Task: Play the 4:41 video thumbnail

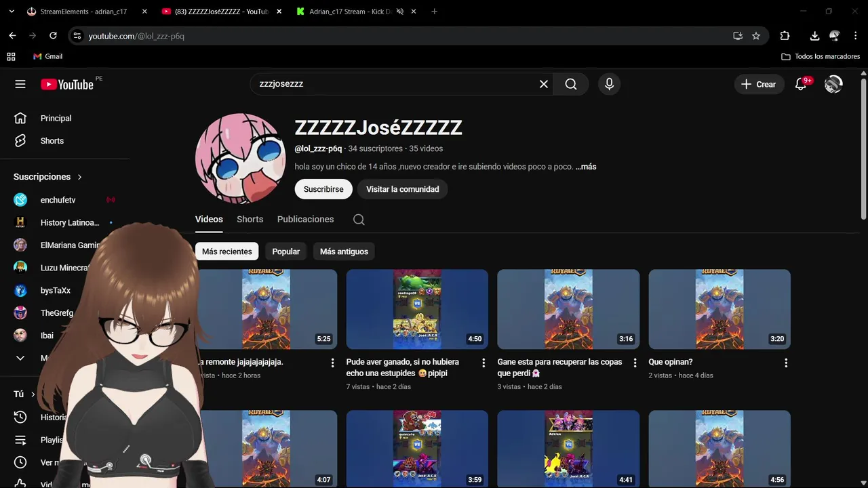Action: (x=568, y=449)
